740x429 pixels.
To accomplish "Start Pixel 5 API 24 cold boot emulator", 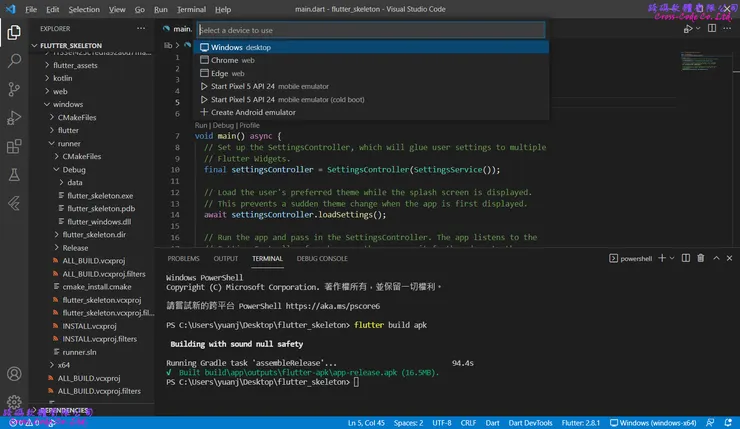I will tap(371, 100).
